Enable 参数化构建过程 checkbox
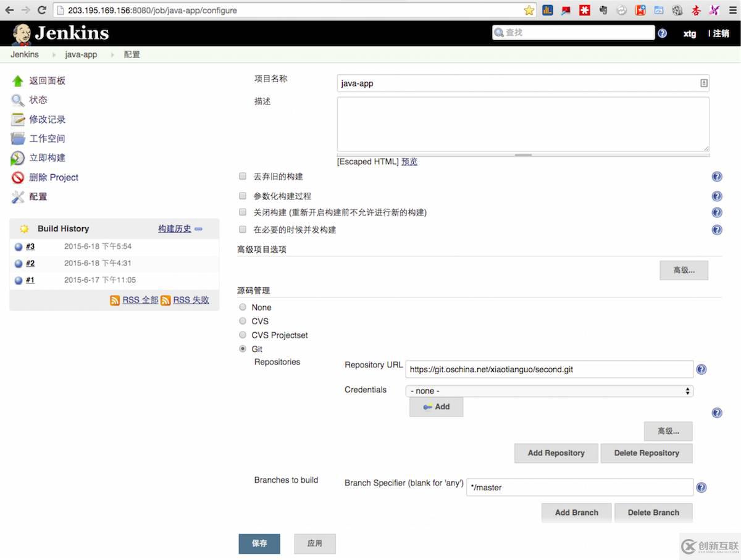741x560 pixels. [x=243, y=196]
